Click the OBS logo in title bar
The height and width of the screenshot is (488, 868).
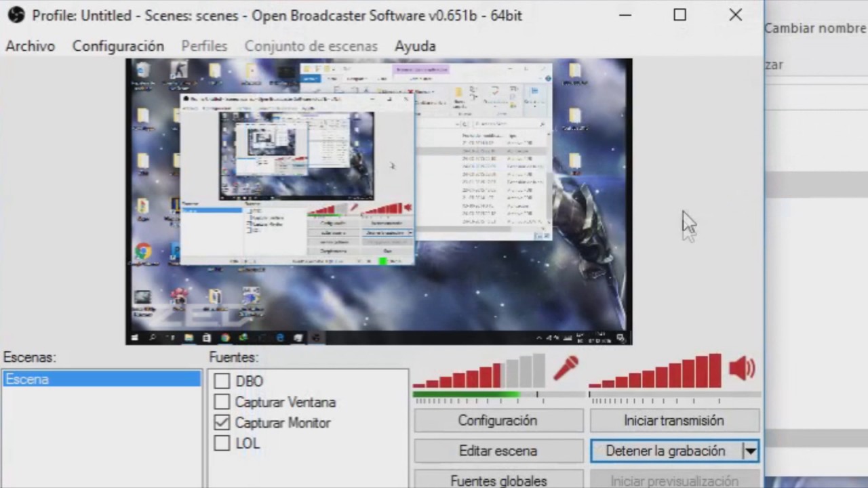click(16, 15)
